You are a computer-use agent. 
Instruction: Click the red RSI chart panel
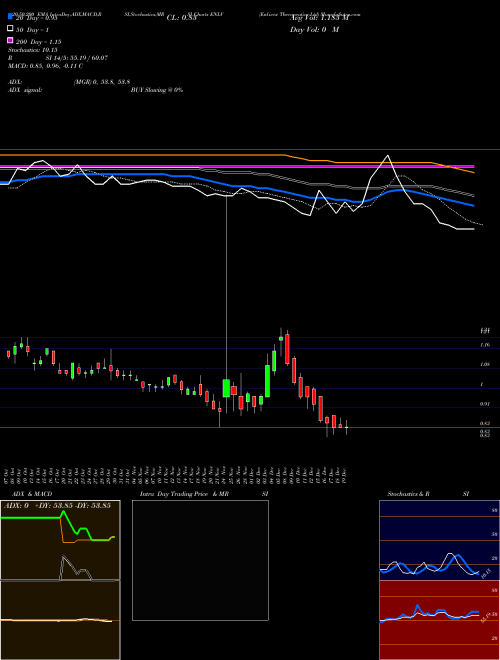(x=439, y=620)
